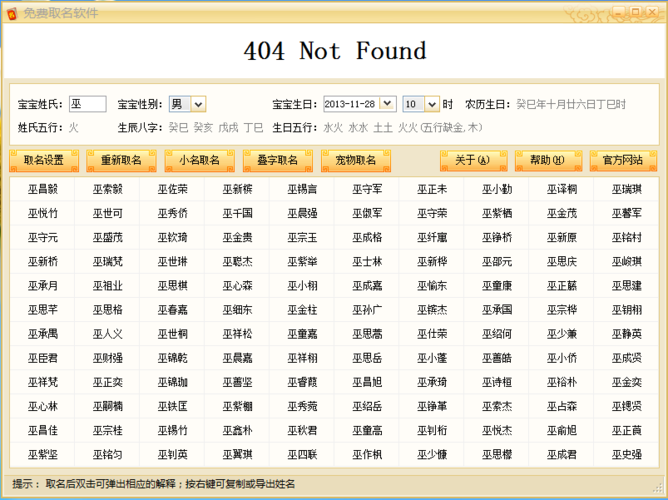The height and width of the screenshot is (500, 668).
Task: Expand the 宝宝性别 gender dropdown
Action: click(x=198, y=104)
